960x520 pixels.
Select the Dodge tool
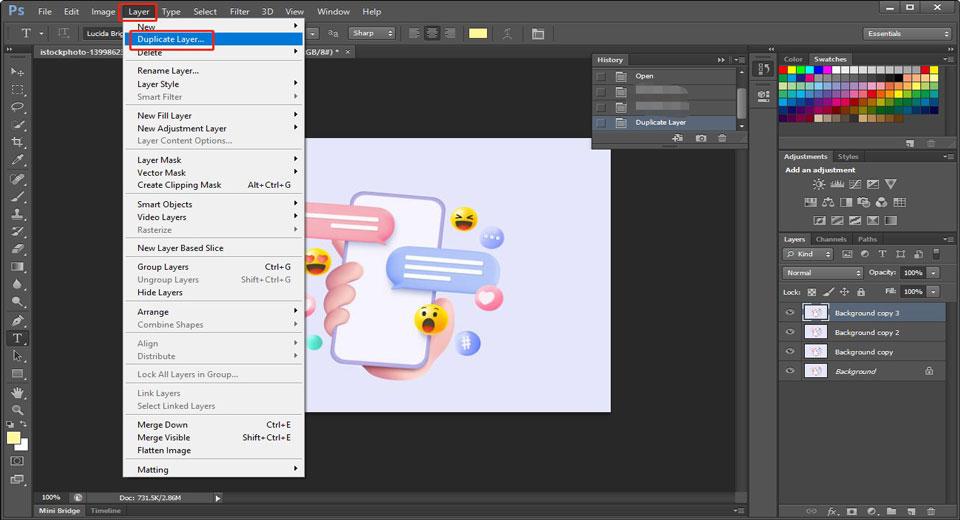[17, 301]
